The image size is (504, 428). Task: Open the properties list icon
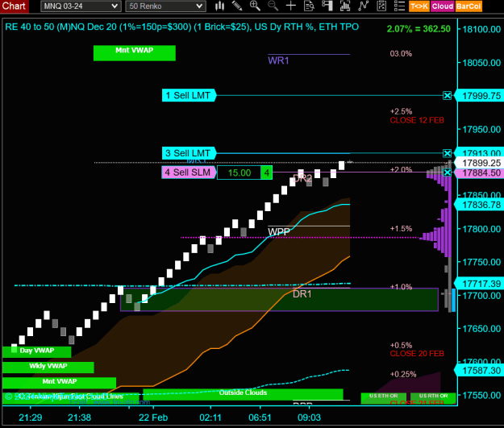[399, 6]
